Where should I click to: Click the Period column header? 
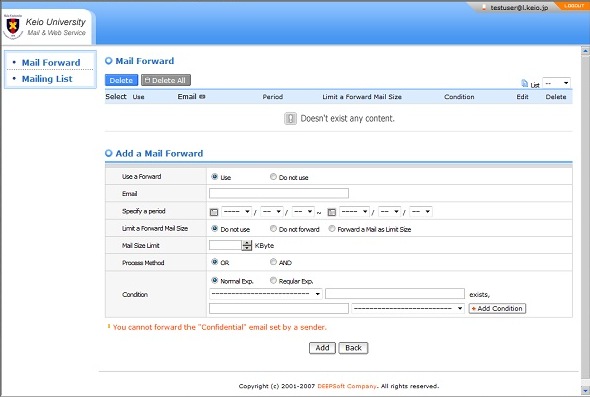tap(272, 97)
